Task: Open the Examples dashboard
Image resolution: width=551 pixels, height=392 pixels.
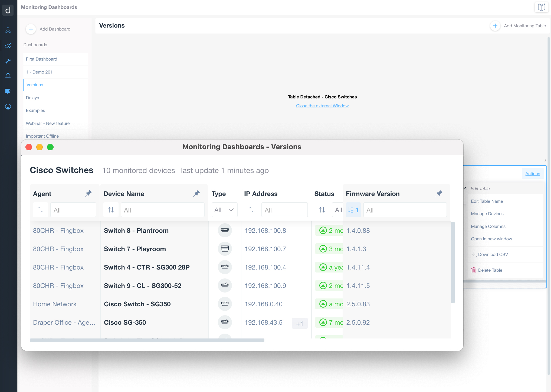Action: click(56, 110)
